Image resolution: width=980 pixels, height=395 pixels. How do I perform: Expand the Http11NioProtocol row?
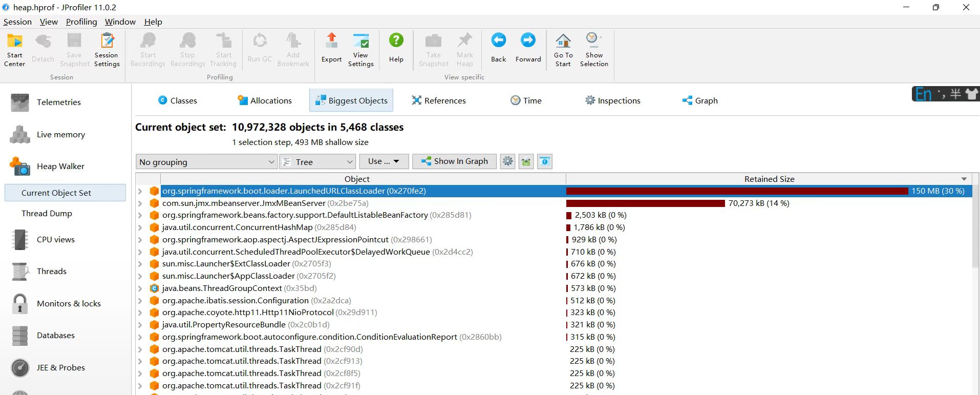point(140,313)
